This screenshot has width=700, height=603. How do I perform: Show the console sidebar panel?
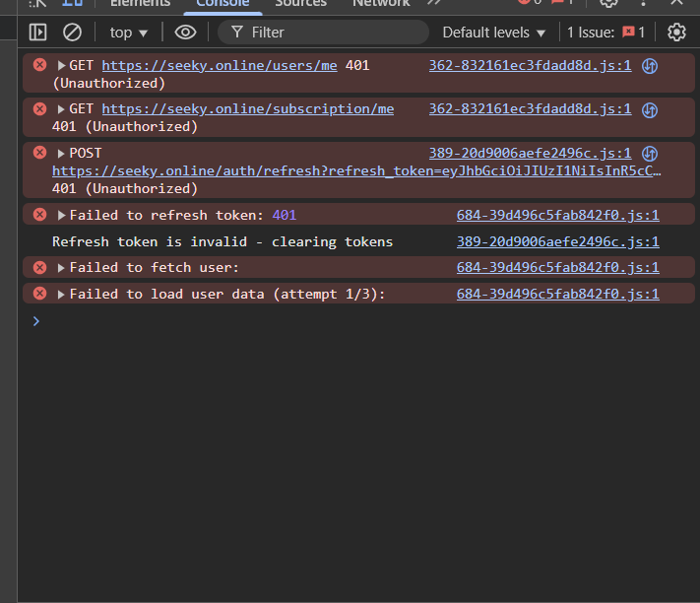click(x=37, y=33)
